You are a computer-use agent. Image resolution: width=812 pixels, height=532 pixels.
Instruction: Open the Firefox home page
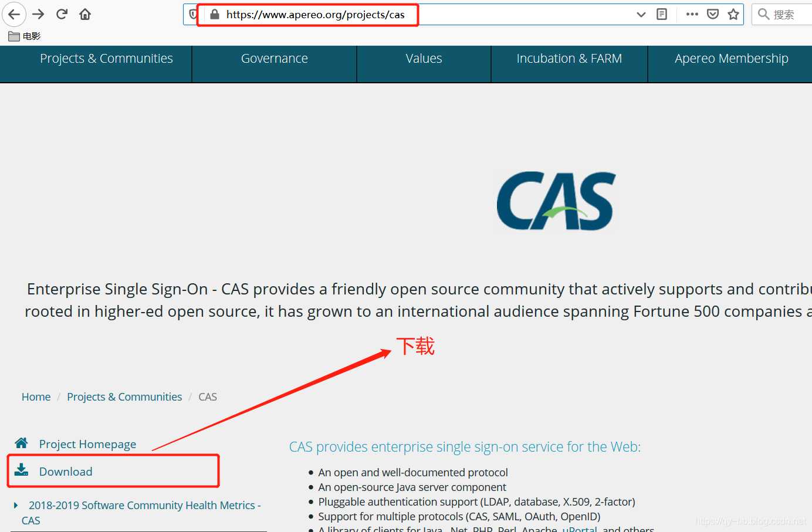[x=84, y=14]
